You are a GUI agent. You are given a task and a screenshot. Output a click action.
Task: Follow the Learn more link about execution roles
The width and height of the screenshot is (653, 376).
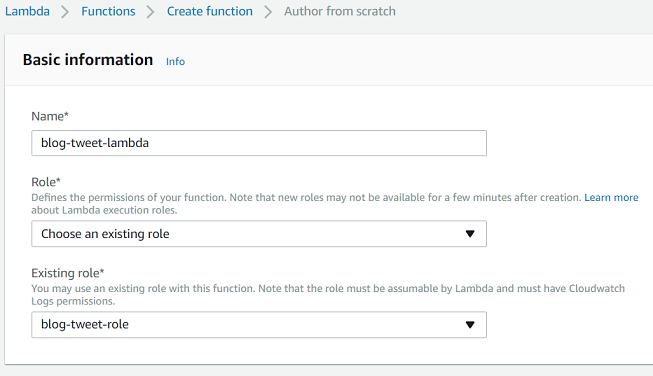[611, 197]
